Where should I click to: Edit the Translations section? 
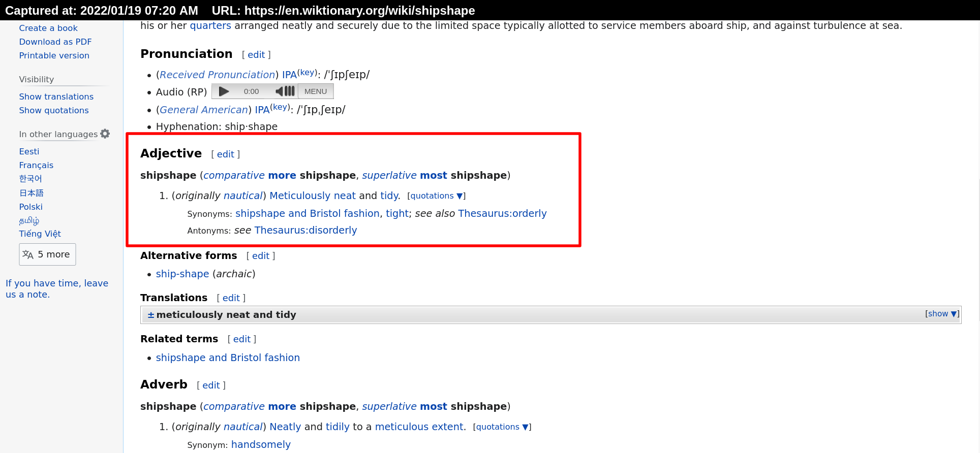point(231,298)
